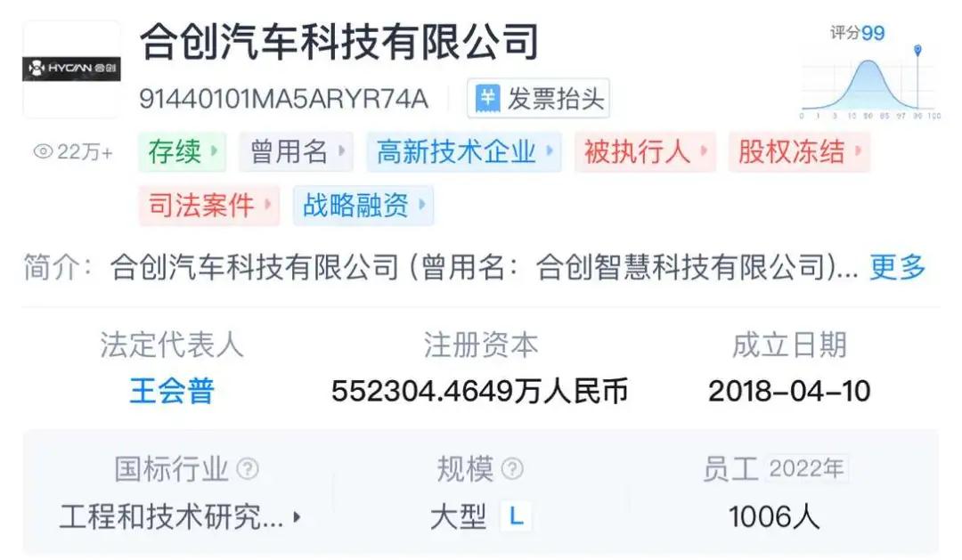Screen dimensions: 962x560
Task: Tap the question mark next to 国标行业
Action: (x=248, y=469)
